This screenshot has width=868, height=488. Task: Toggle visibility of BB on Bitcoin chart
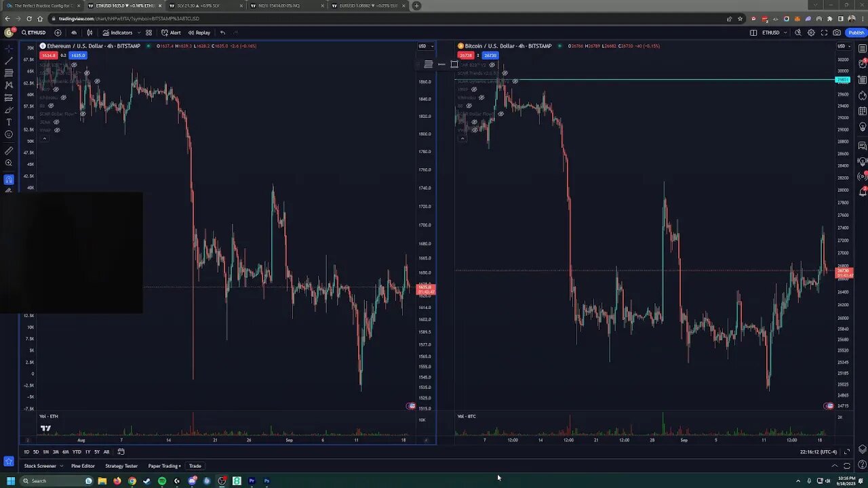(469, 106)
